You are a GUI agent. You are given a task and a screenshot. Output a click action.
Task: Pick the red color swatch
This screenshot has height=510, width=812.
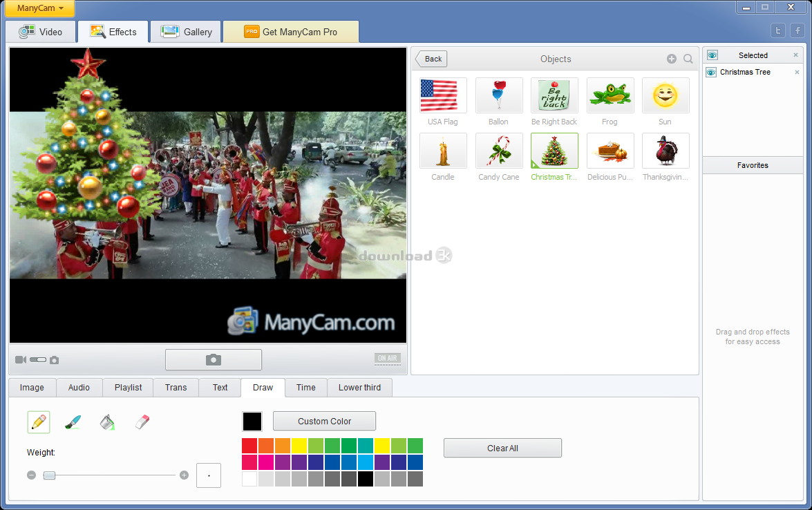pyautogui.click(x=249, y=446)
